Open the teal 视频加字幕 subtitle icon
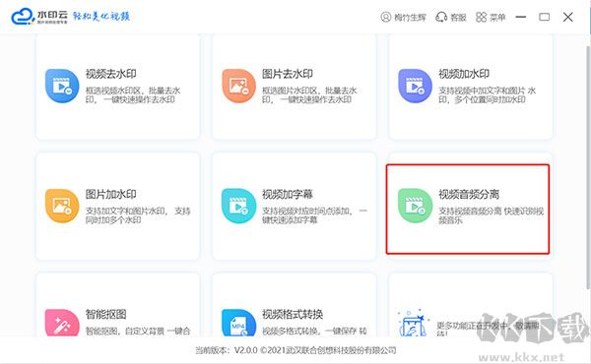This screenshot has height=364, width=591. click(x=238, y=206)
